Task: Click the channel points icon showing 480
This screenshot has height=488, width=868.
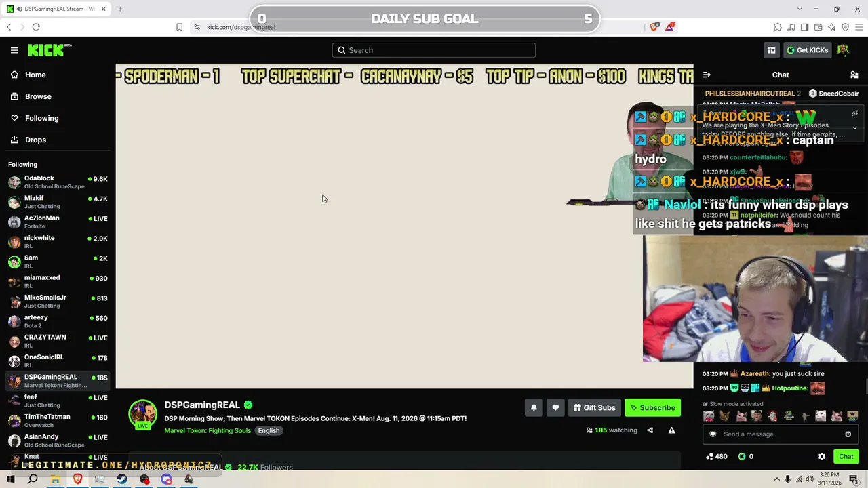Action: [717, 457]
